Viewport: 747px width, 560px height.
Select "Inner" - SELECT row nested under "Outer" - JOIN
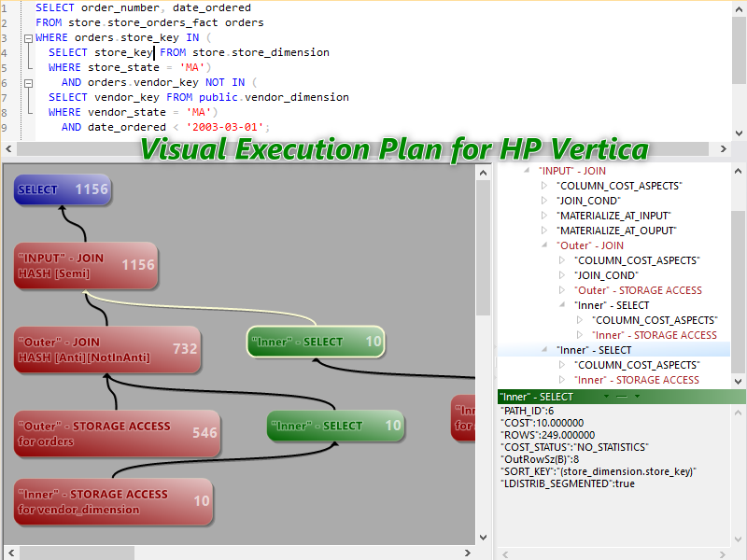[612, 305]
